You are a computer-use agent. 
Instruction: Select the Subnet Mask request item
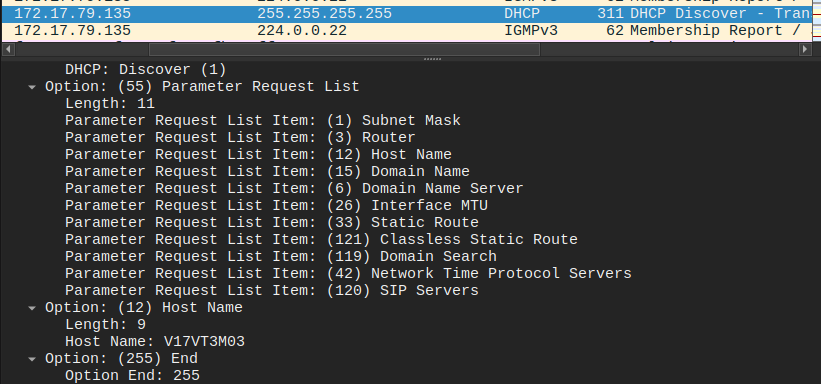[x=263, y=120]
